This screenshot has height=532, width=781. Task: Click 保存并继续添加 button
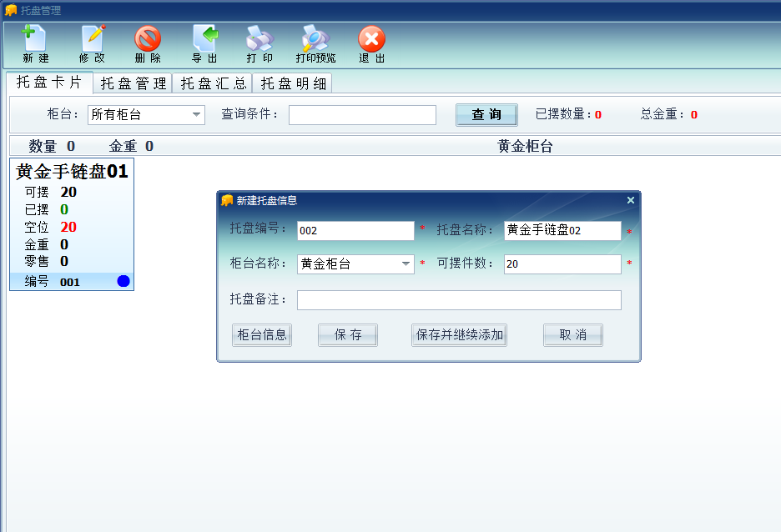click(459, 335)
